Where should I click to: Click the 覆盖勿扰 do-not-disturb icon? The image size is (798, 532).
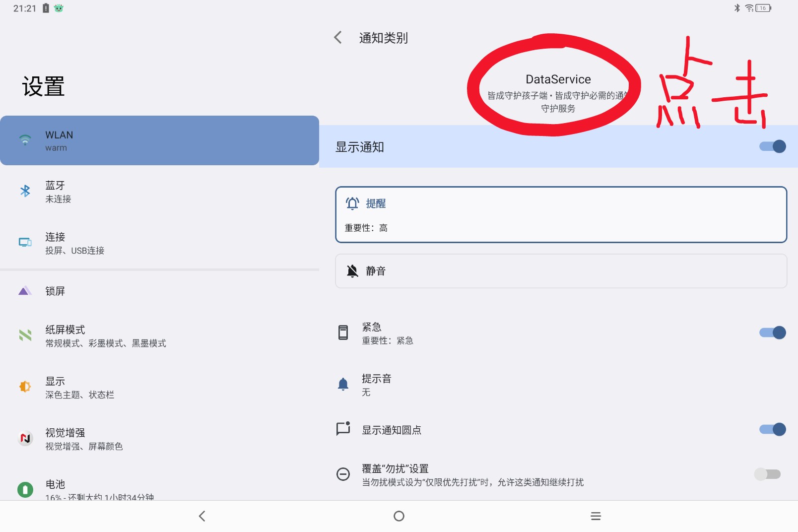(343, 474)
